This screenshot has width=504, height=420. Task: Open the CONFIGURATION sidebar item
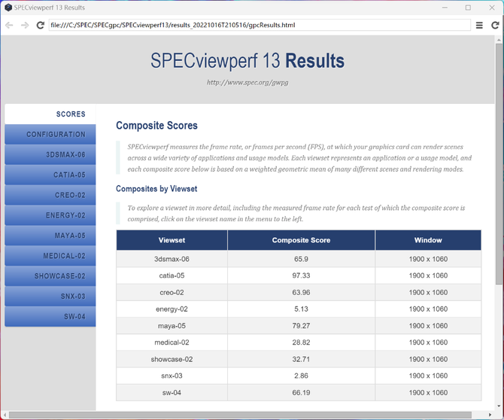coord(50,135)
